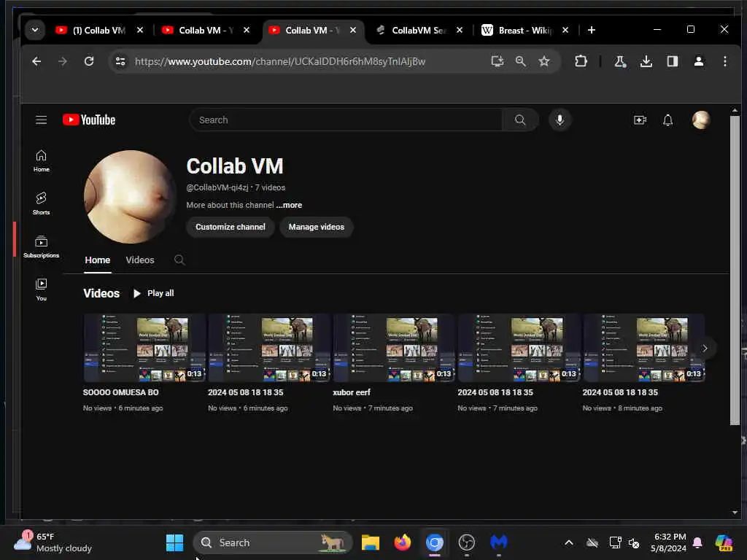Viewport: 747px width, 560px height.
Task: Open a new browser tab
Action: [591, 30]
